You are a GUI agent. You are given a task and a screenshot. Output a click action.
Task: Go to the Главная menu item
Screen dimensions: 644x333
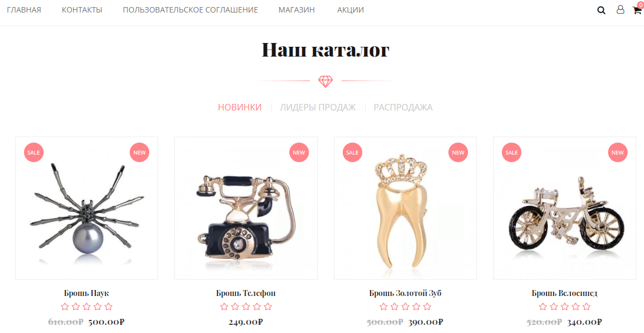[24, 10]
